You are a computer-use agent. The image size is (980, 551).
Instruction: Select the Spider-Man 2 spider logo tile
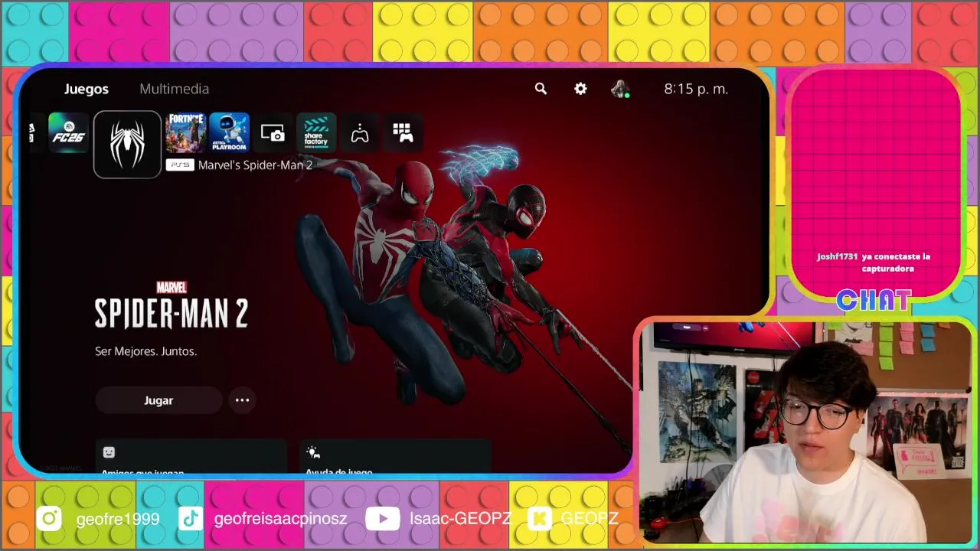(127, 145)
